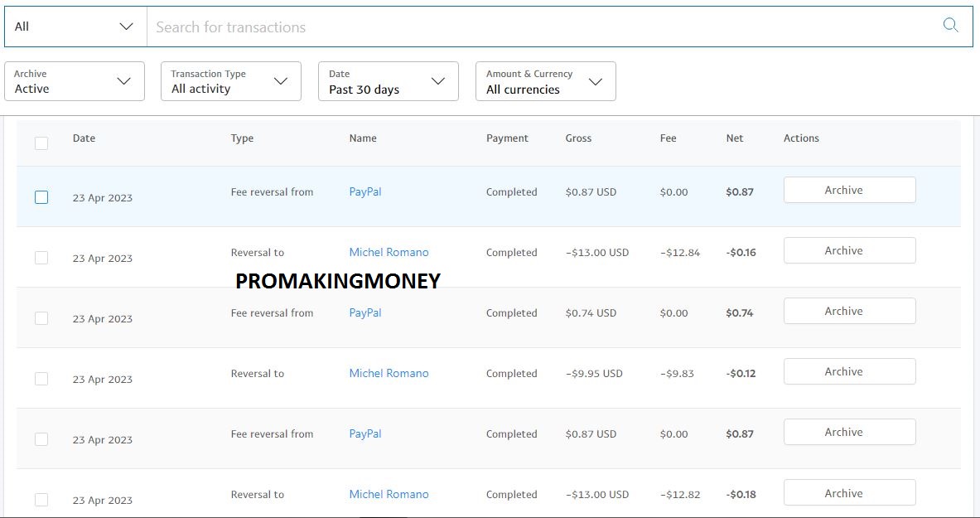Viewport: 980px width, 518px height.
Task: Focus the Search for transactions field
Action: click(543, 27)
